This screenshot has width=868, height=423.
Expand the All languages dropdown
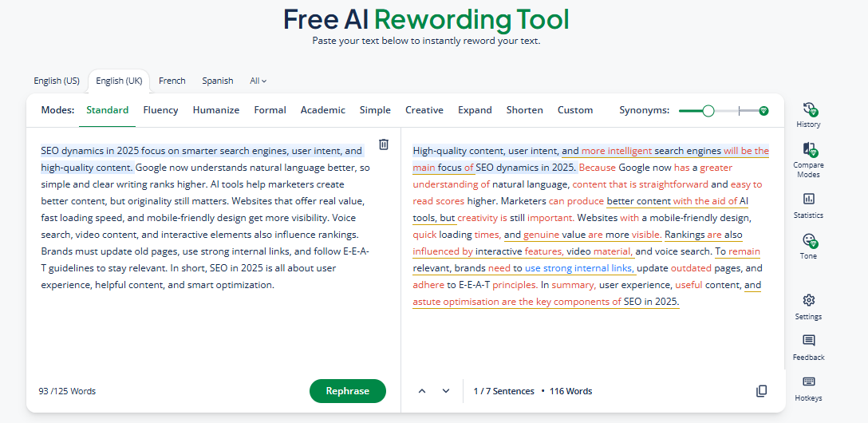(258, 81)
